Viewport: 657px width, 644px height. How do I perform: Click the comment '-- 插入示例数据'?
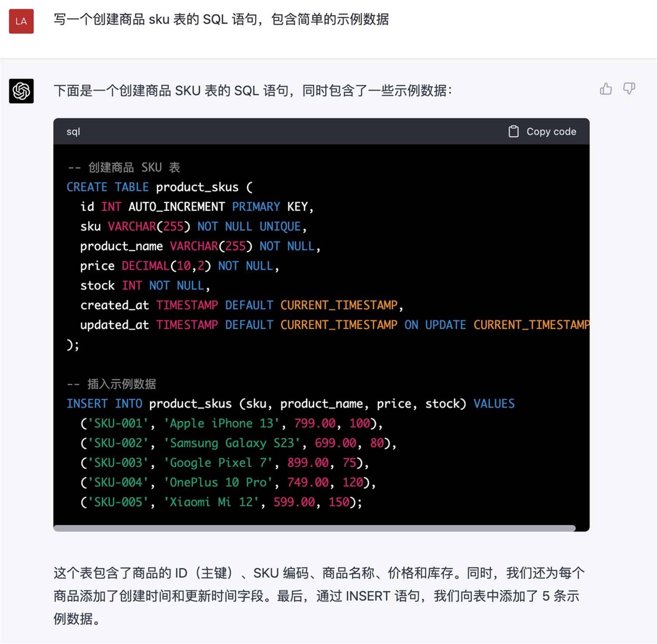pyautogui.click(x=111, y=384)
